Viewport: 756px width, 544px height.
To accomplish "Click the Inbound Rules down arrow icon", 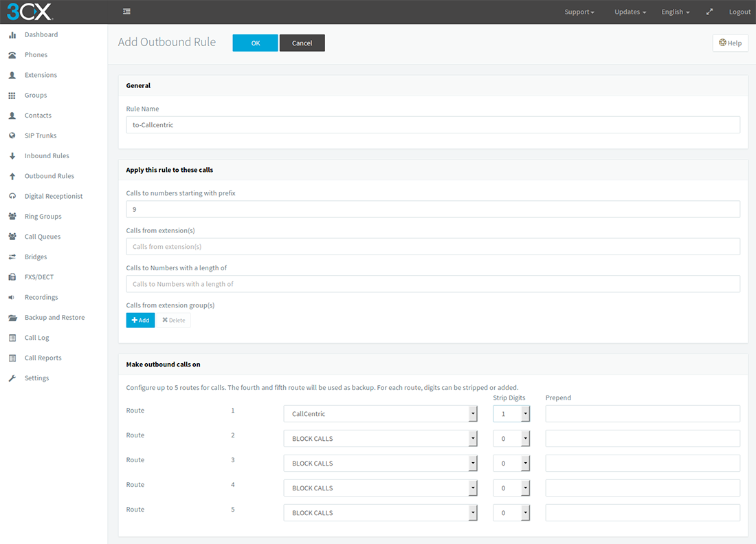I will coord(12,156).
